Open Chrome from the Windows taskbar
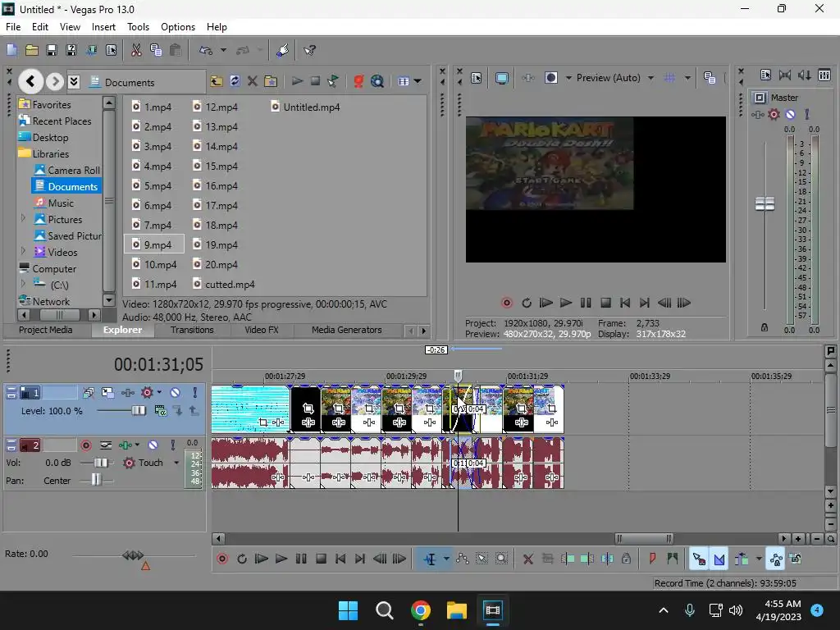The image size is (840, 630). [x=421, y=610]
